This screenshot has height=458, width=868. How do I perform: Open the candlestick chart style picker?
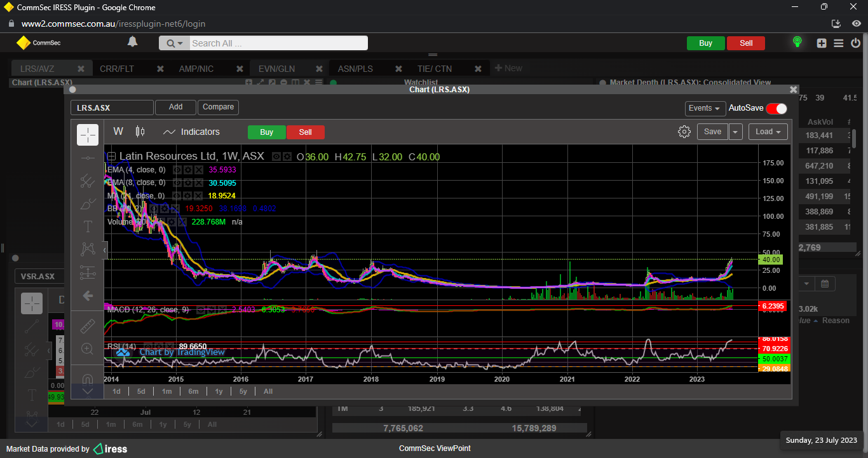140,132
